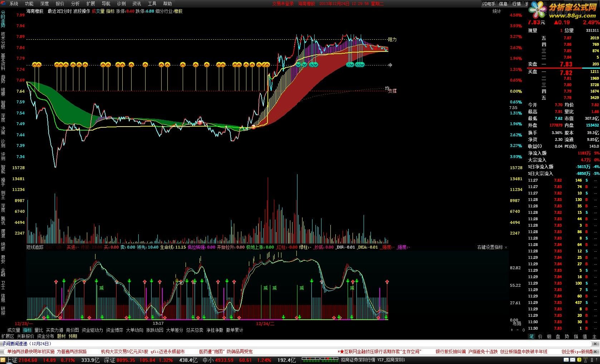Open the 报价 menu

click(x=60, y=4)
